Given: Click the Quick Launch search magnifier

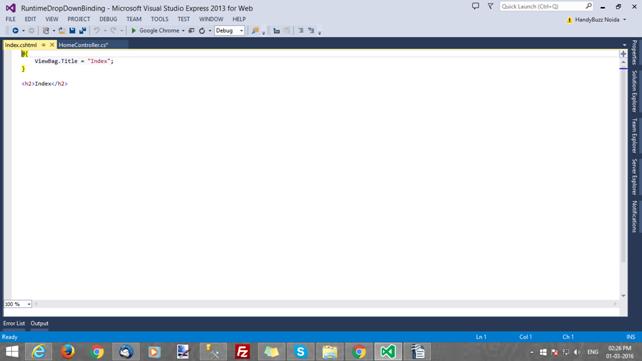Looking at the screenshot, I should [x=588, y=6].
